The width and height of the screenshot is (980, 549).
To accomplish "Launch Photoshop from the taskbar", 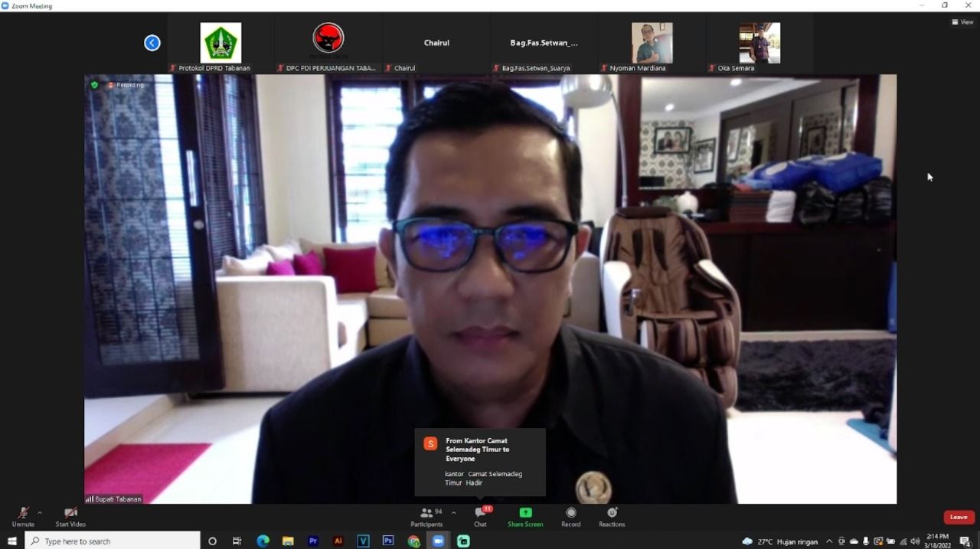I will coord(388,541).
